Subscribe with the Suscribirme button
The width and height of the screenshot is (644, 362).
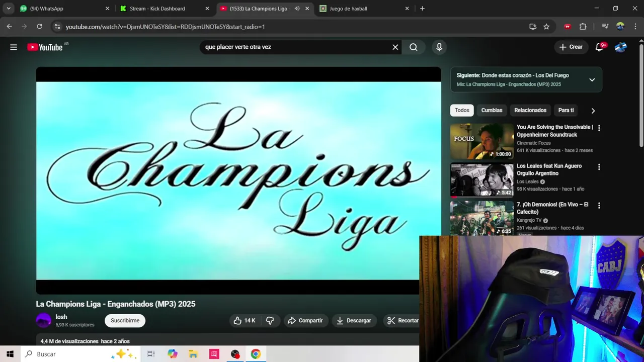pyautogui.click(x=125, y=321)
